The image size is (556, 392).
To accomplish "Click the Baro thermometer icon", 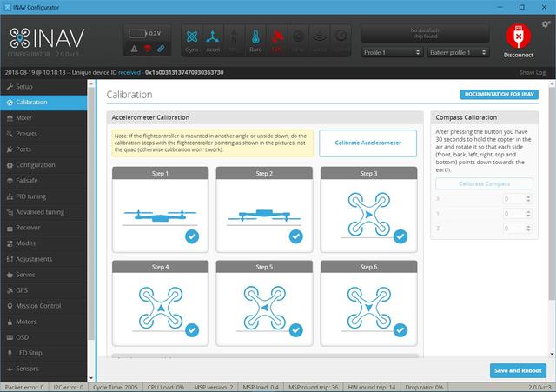I will pyautogui.click(x=255, y=37).
